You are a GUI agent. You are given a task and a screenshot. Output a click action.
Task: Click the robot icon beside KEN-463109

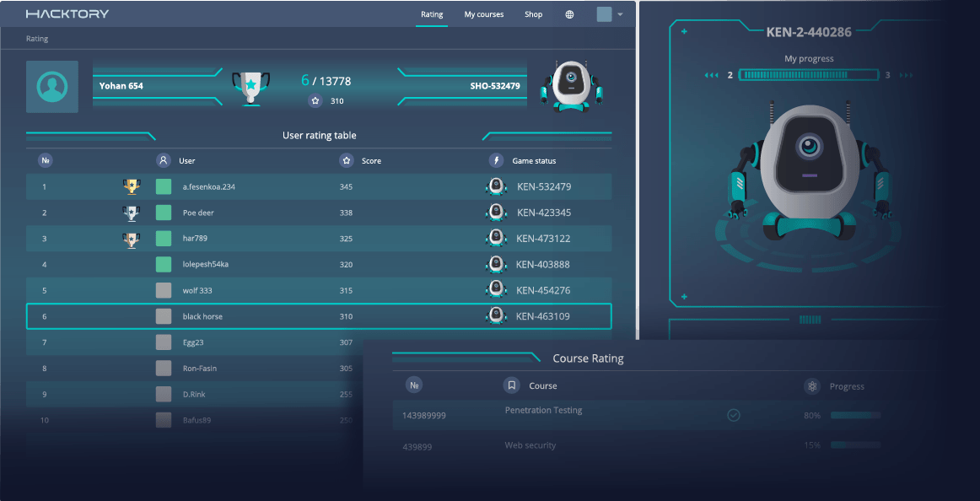click(x=496, y=316)
